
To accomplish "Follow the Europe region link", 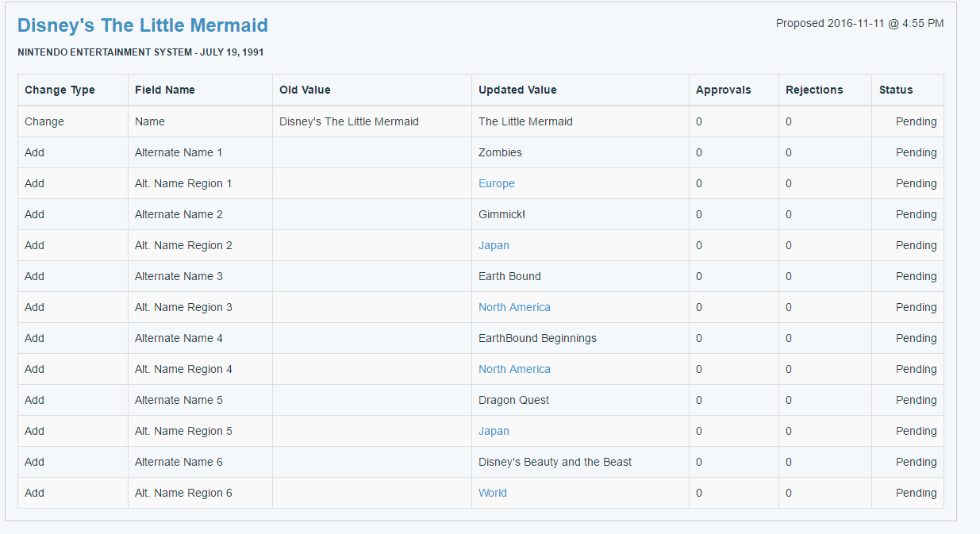I will click(x=497, y=183).
